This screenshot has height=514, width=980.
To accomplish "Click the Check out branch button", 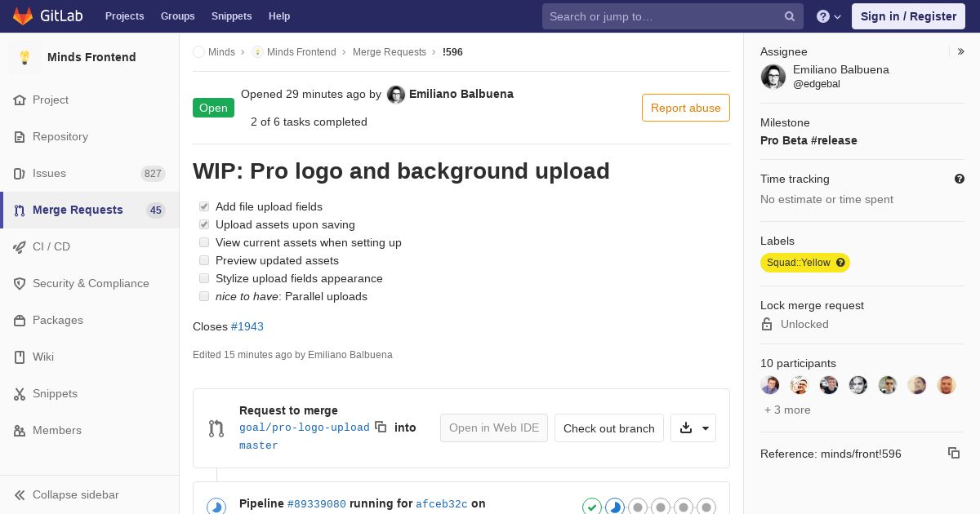I will (609, 428).
